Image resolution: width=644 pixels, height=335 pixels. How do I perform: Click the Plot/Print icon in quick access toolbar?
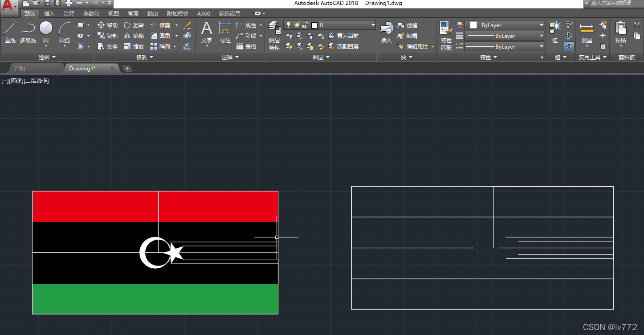pyautogui.click(x=68, y=3)
